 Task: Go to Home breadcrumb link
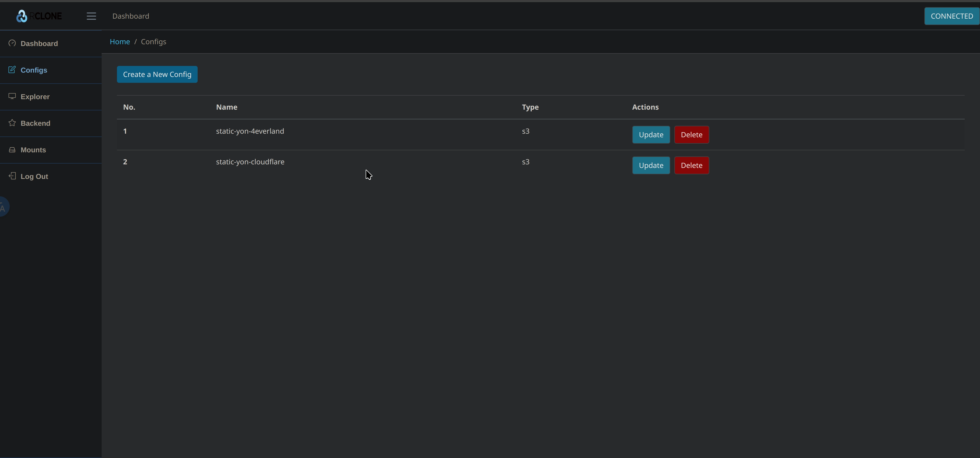pyautogui.click(x=120, y=41)
